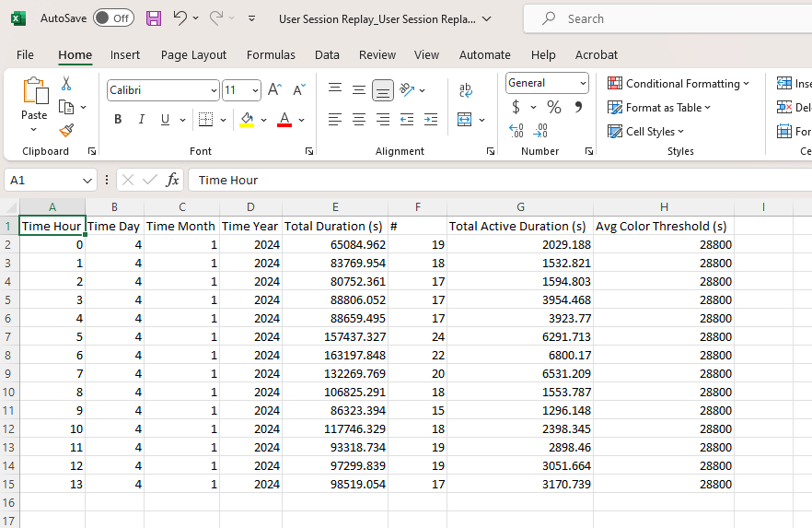
Task: Click the Save icon in title bar
Action: 154,18
